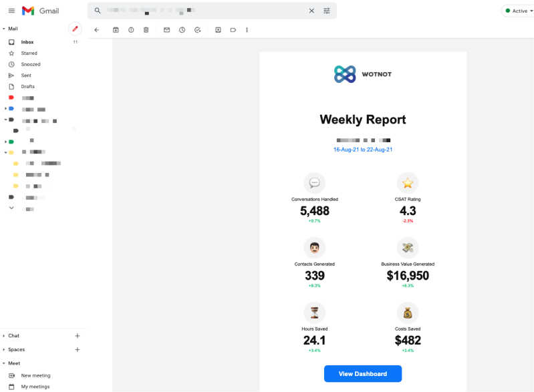Mark this email as unread
Image resolution: width=534 pixels, height=392 pixels.
point(166,30)
